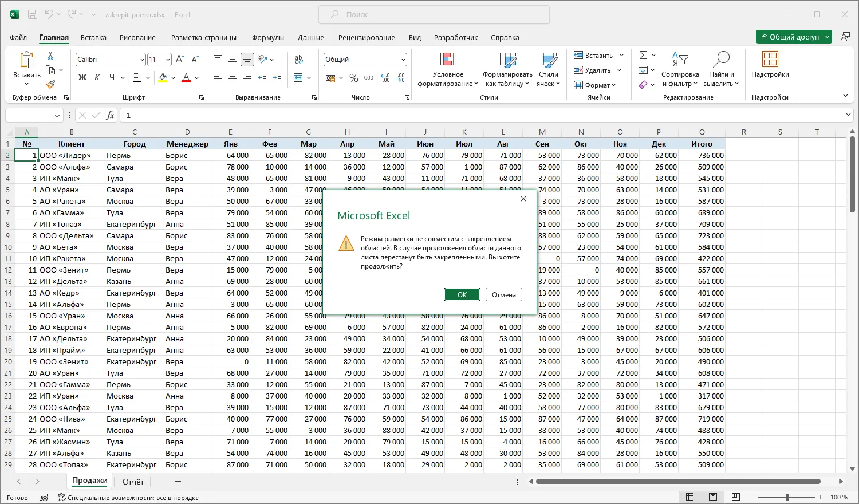Click the AutoSum sigma icon
The width and height of the screenshot is (859, 504).
643,55
